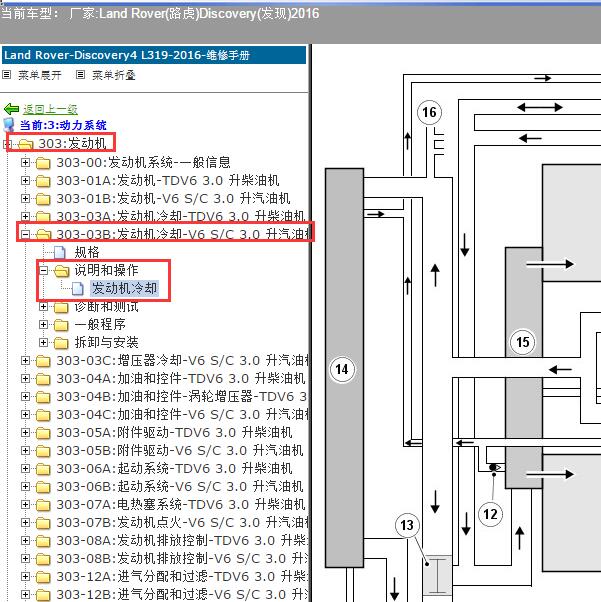601x602 pixels.
Task: Select 303-05A:附件驱动-TDV6 3.0 升柴油机
Action: click(174, 433)
